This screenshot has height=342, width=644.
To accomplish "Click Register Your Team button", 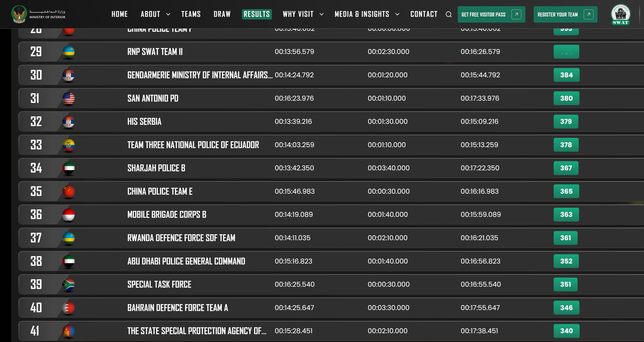I will click(x=565, y=15).
